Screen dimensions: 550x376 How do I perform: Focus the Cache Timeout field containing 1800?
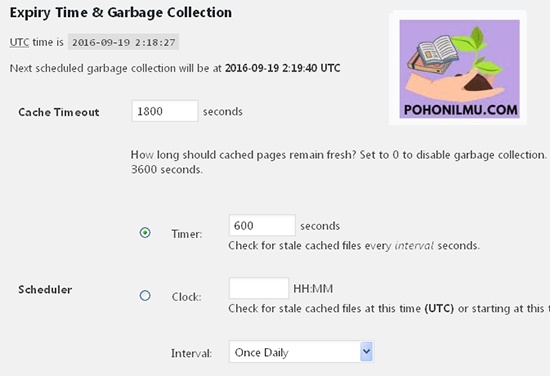tap(165, 111)
